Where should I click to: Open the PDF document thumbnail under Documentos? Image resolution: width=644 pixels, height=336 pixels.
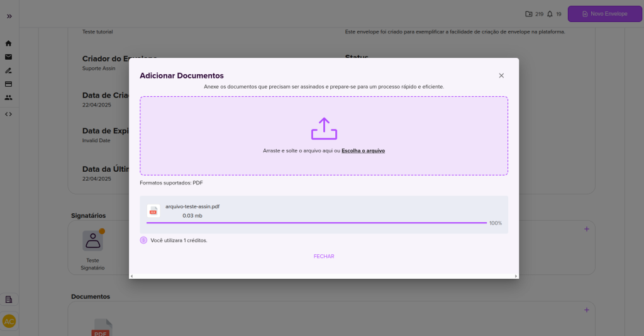(x=101, y=327)
